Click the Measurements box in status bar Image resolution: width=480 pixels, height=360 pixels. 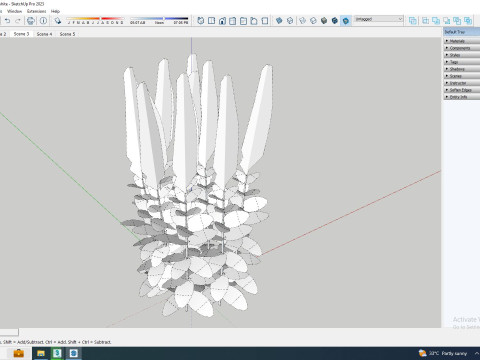click(x=9, y=332)
